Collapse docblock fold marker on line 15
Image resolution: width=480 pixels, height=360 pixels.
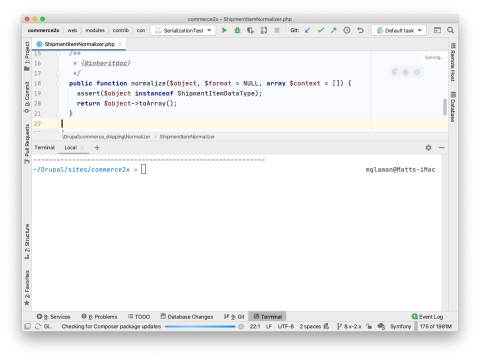click(x=59, y=53)
